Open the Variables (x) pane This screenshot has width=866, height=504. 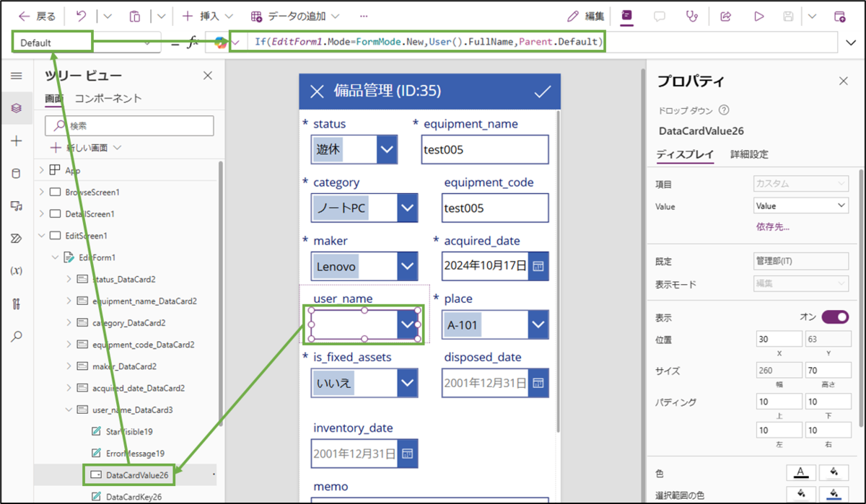[x=16, y=270]
